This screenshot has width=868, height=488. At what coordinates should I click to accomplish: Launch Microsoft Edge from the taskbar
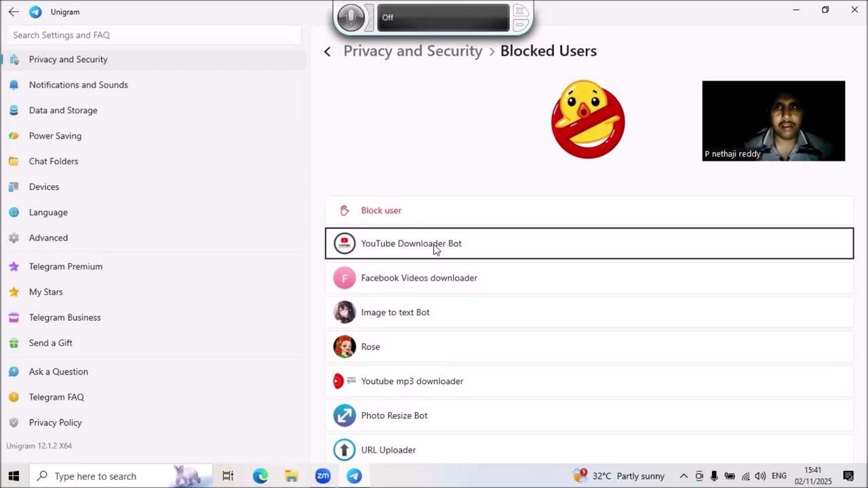[x=260, y=476]
